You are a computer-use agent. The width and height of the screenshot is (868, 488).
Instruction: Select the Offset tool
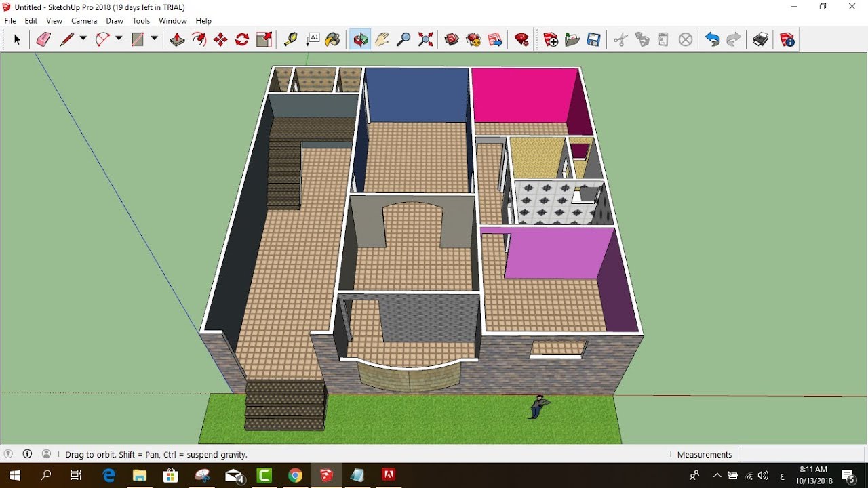coord(199,40)
